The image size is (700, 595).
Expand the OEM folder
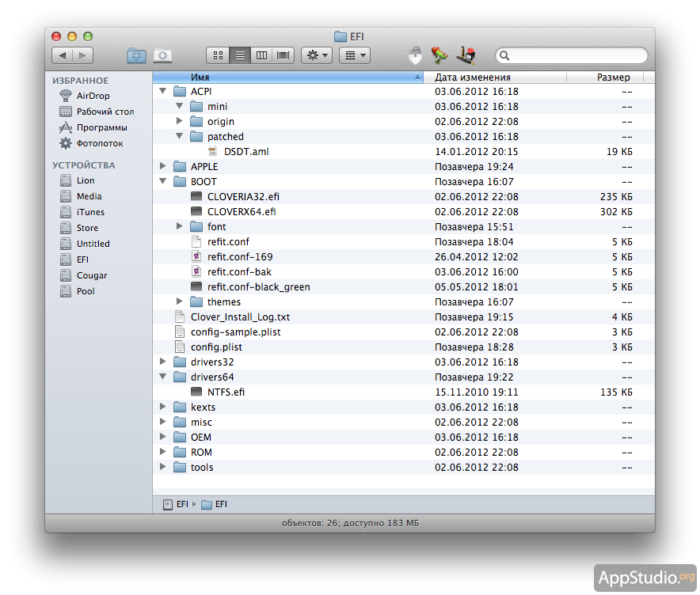[x=163, y=437]
